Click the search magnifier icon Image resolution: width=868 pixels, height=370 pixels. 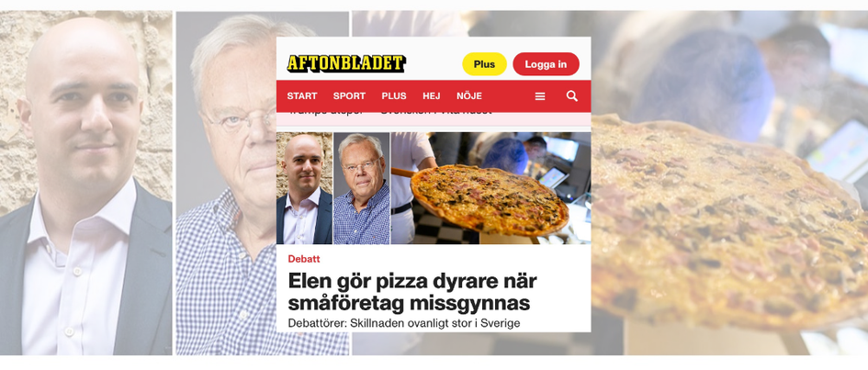(572, 96)
